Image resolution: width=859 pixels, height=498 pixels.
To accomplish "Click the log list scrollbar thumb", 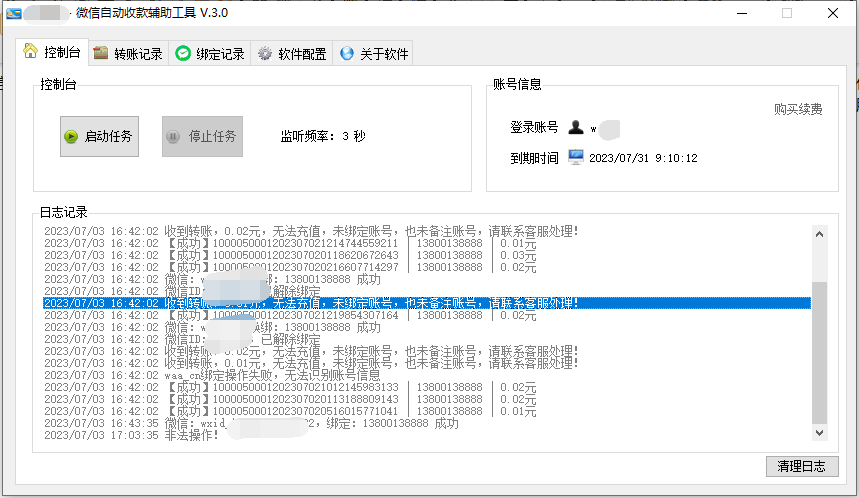I will click(x=819, y=350).
